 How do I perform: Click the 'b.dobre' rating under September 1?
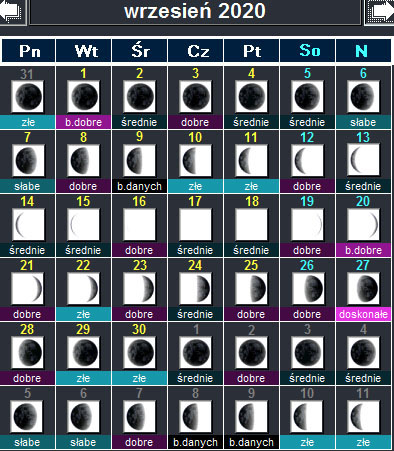coord(83,122)
